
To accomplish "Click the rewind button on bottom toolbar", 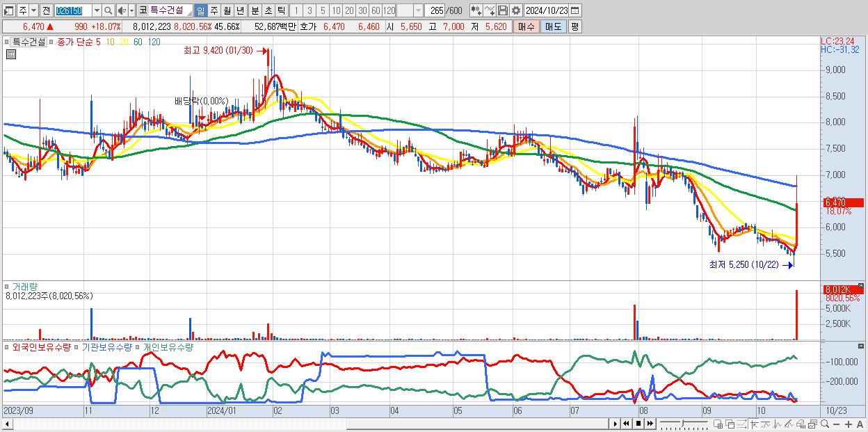I will pyautogui.click(x=626, y=424).
